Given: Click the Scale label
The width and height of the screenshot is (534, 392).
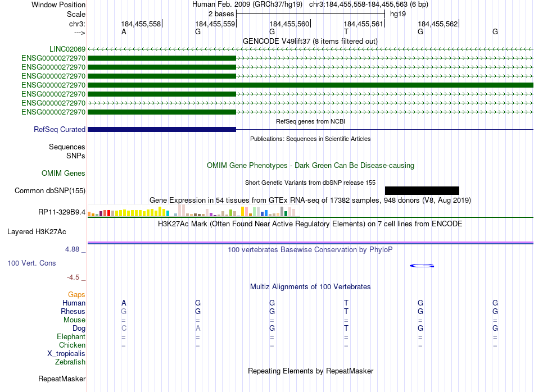Looking at the screenshot, I should (76, 15).
